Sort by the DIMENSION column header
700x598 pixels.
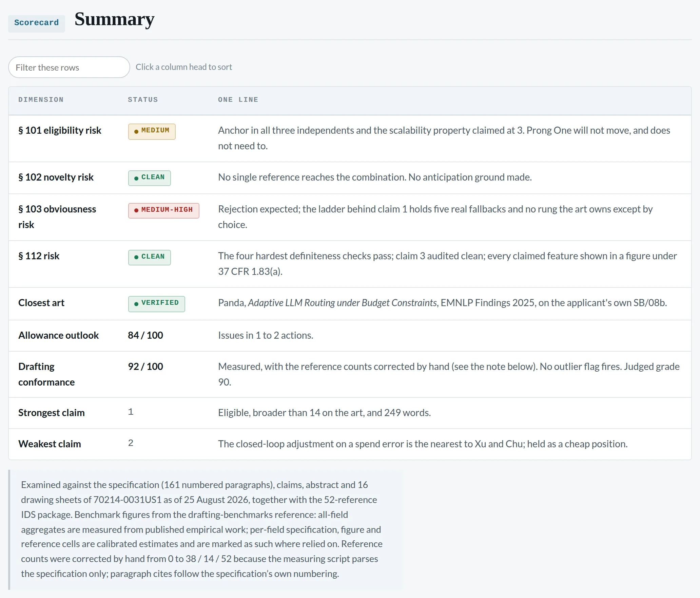point(41,99)
